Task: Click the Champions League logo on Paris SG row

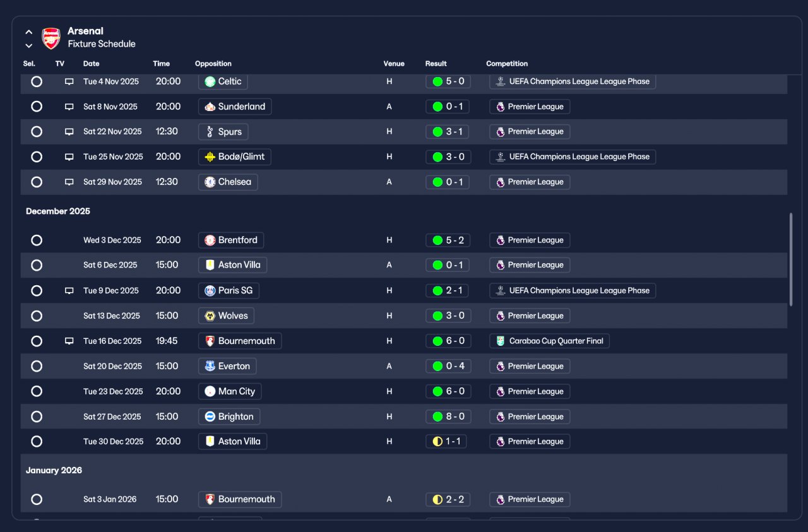Action: click(x=501, y=290)
